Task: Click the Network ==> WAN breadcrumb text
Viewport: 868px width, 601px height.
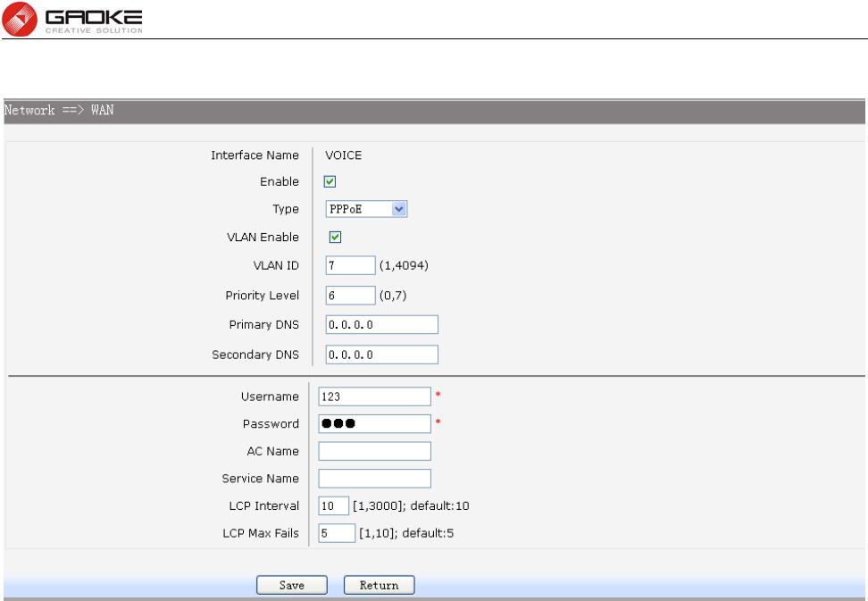Action: click(x=59, y=110)
